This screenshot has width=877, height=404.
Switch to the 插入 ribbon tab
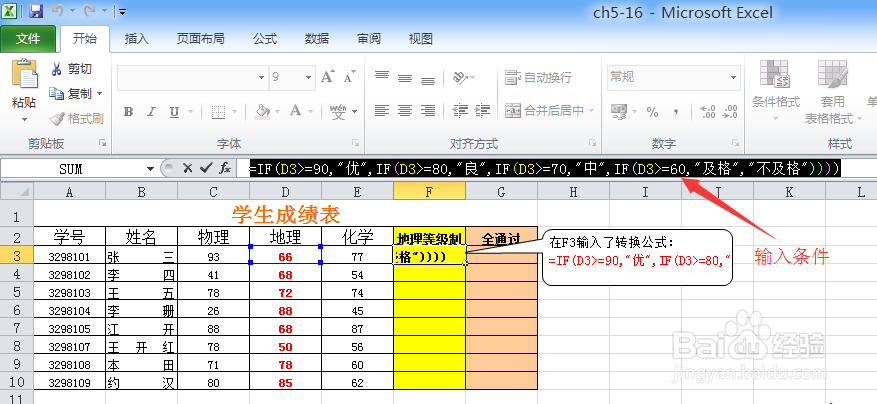(x=136, y=39)
